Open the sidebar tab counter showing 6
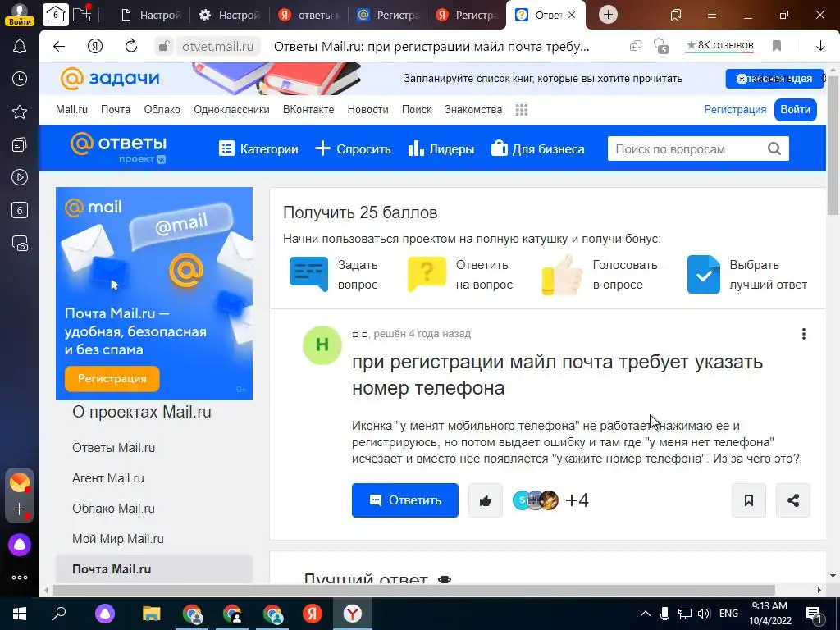840x630 pixels. click(x=20, y=210)
